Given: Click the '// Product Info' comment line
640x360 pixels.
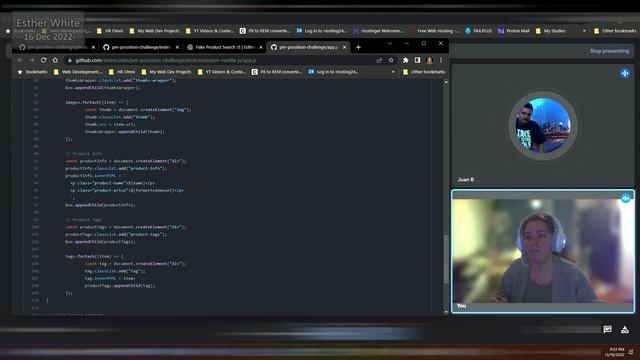Looking at the screenshot, I should click(x=84, y=154).
